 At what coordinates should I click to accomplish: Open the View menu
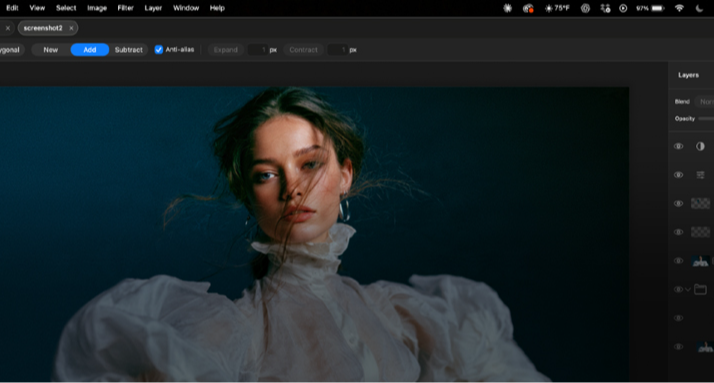37,8
